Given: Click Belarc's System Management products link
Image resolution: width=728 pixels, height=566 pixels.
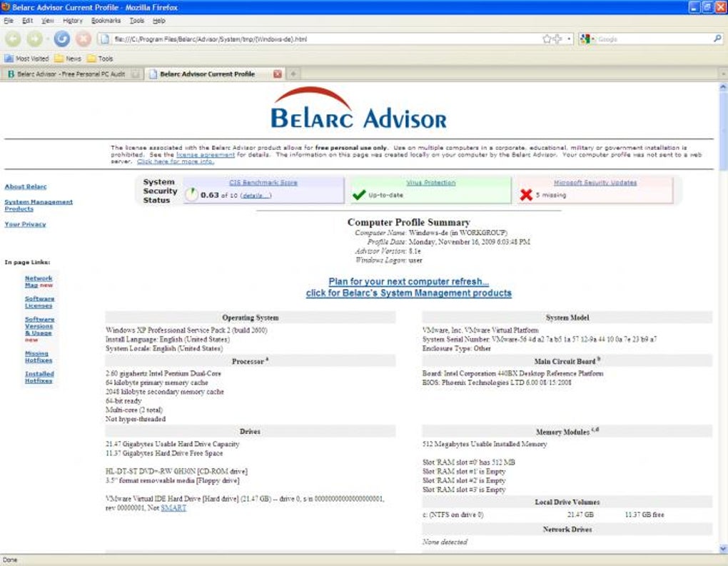Looking at the screenshot, I should [x=408, y=293].
